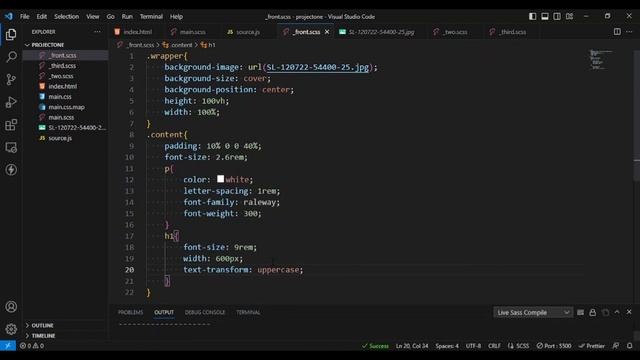Open the Terminal menu
This screenshot has height=360, width=640.
tap(151, 16)
